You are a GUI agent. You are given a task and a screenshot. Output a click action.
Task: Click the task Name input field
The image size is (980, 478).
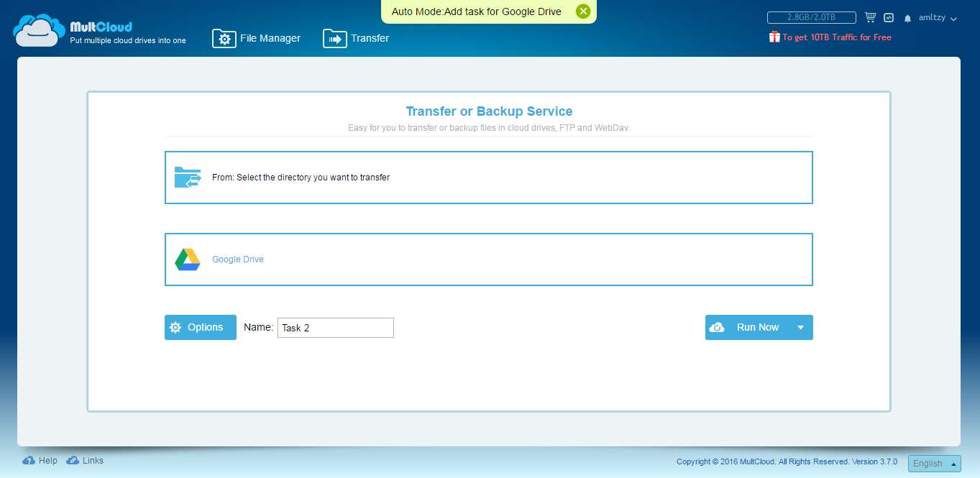[x=336, y=328]
